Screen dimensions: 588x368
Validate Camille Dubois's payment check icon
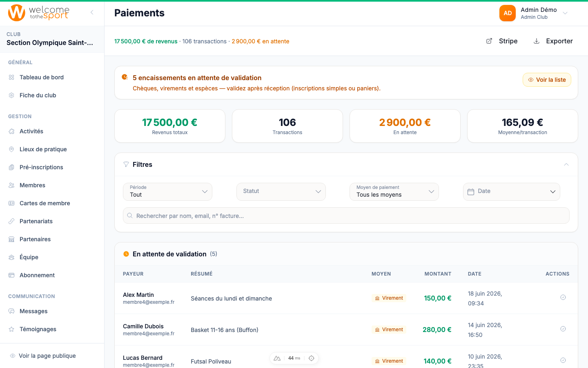pos(563,329)
